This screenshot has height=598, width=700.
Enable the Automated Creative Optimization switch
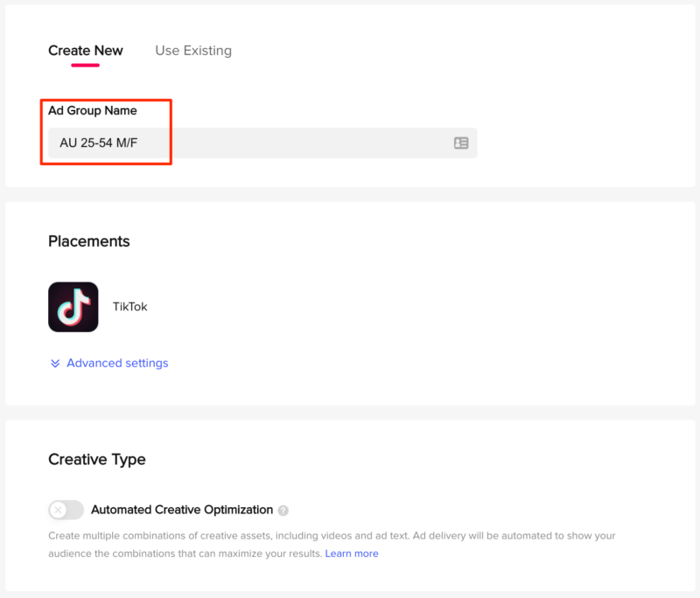pos(64,510)
